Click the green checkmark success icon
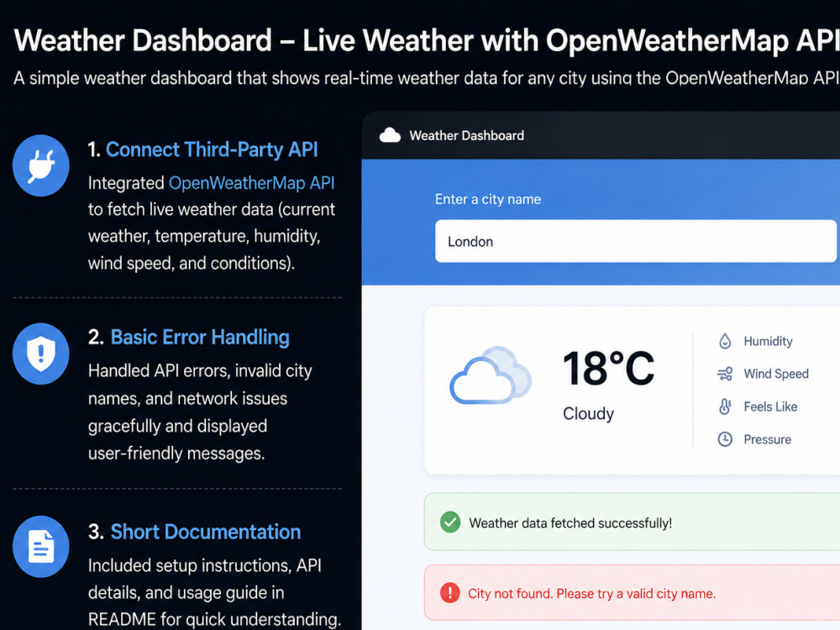 point(450,522)
